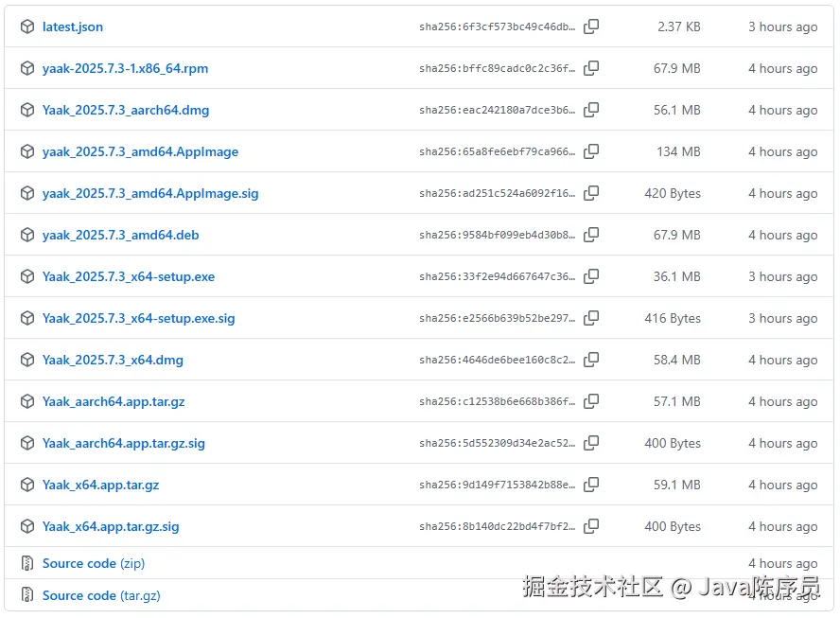Download Source code (tar.gz)
This screenshot has height=618, width=840.
click(101, 595)
